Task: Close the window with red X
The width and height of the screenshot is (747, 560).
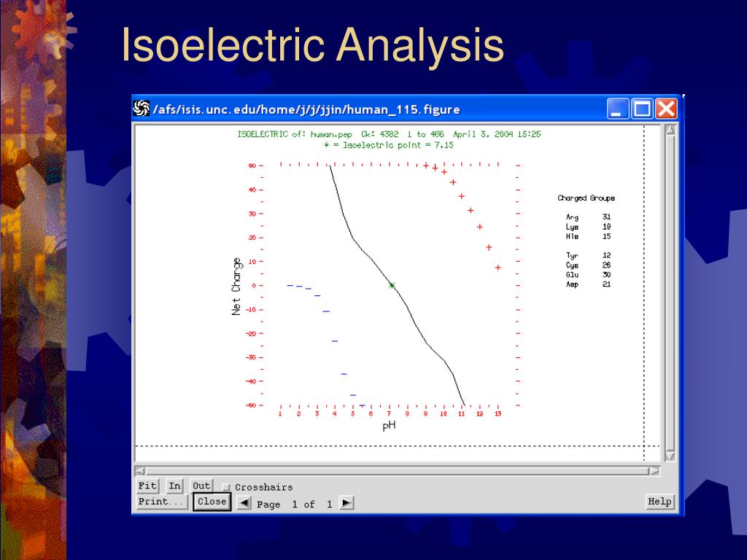Action: click(666, 109)
